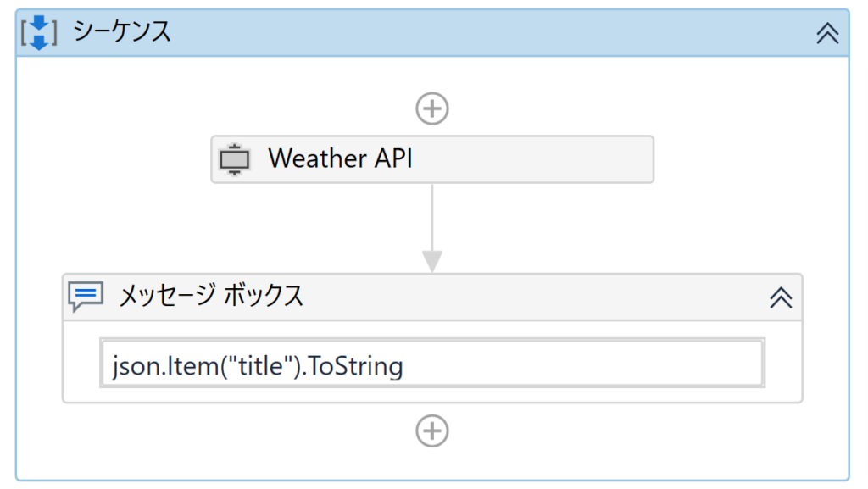Select the connector line under Weather API

click(x=432, y=218)
